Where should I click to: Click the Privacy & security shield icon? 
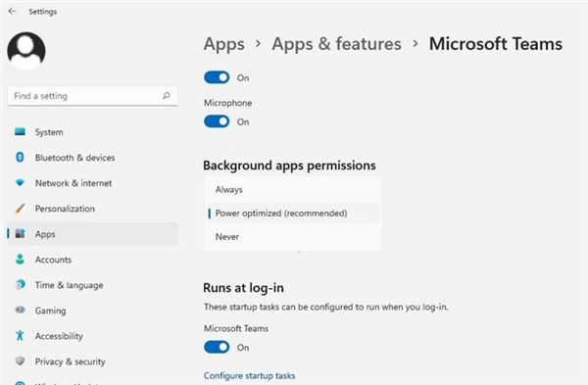click(20, 361)
